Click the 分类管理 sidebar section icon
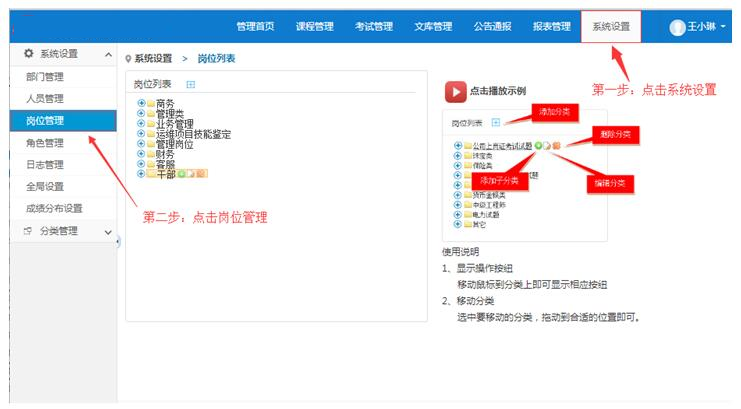The width and height of the screenshot is (741, 409). (x=28, y=231)
